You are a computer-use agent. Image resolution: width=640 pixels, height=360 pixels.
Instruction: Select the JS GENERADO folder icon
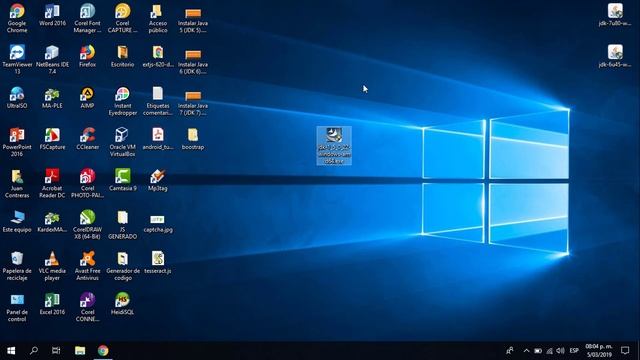122,224
